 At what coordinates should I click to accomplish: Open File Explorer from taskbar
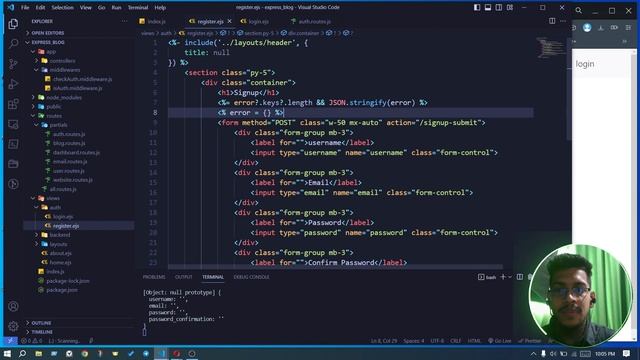click(x=38, y=353)
